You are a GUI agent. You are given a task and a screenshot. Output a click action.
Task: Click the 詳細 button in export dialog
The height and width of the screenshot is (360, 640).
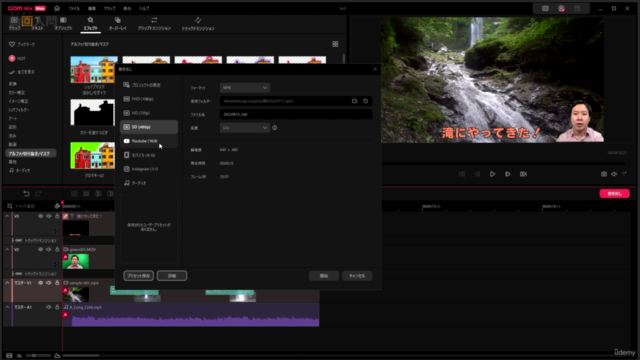pyautogui.click(x=172, y=276)
